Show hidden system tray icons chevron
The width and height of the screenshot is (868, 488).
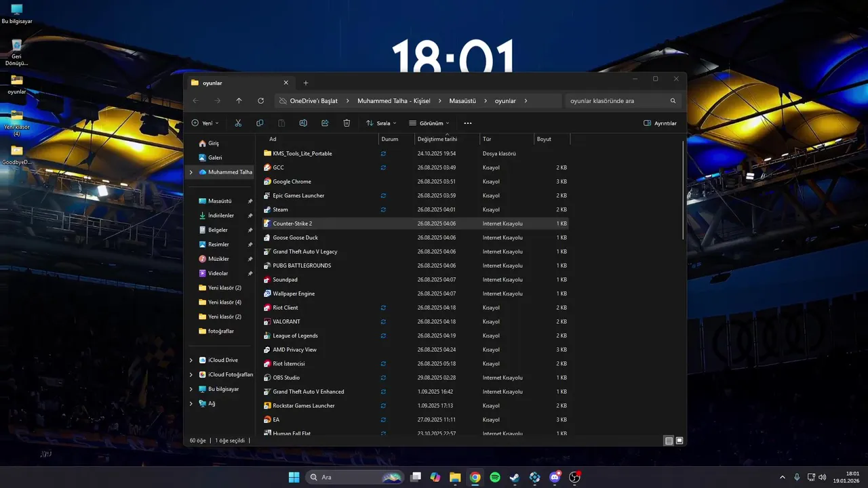click(x=783, y=477)
